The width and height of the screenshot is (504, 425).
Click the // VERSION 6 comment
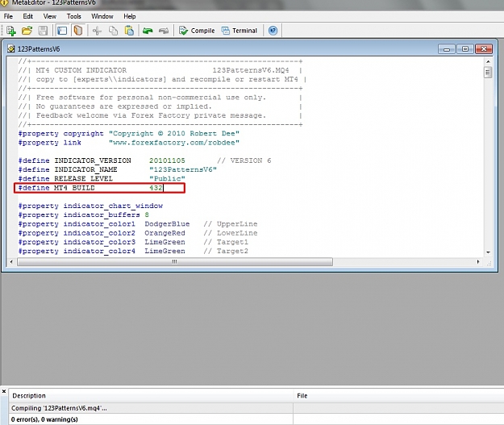click(x=244, y=160)
